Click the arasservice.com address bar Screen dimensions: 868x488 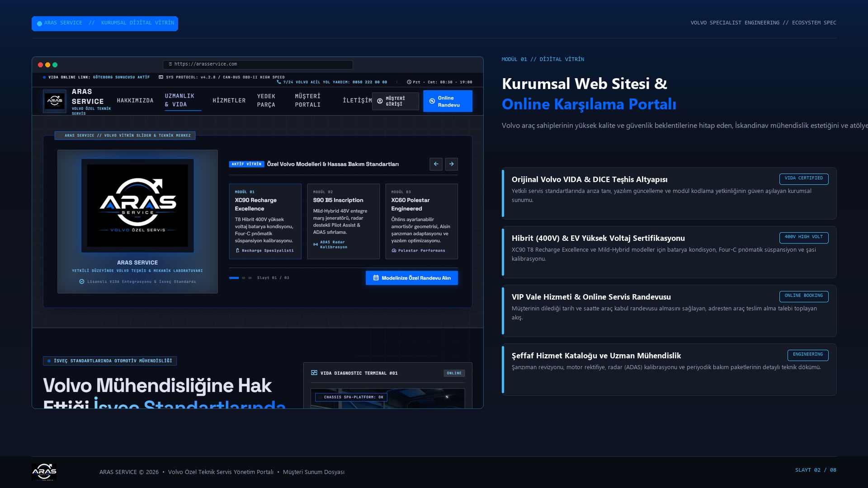258,65
